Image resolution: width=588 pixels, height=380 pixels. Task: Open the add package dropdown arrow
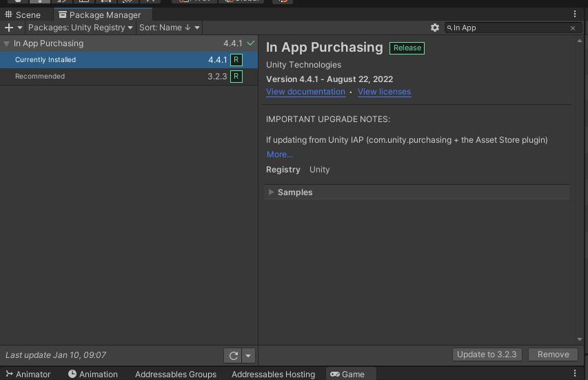pos(20,28)
